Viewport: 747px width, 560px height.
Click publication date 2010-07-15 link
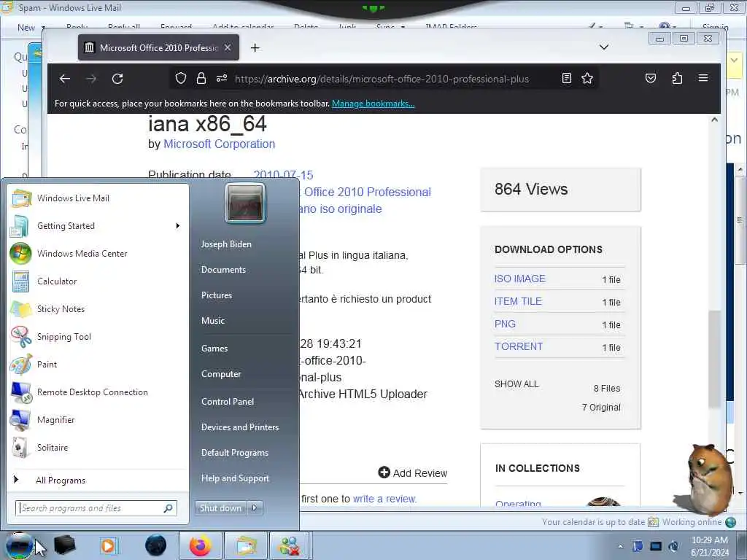283,175
